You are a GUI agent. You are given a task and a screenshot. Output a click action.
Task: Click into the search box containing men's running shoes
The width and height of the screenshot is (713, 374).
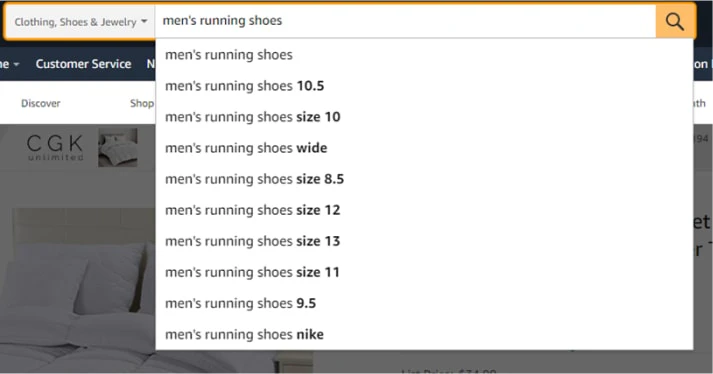point(405,21)
